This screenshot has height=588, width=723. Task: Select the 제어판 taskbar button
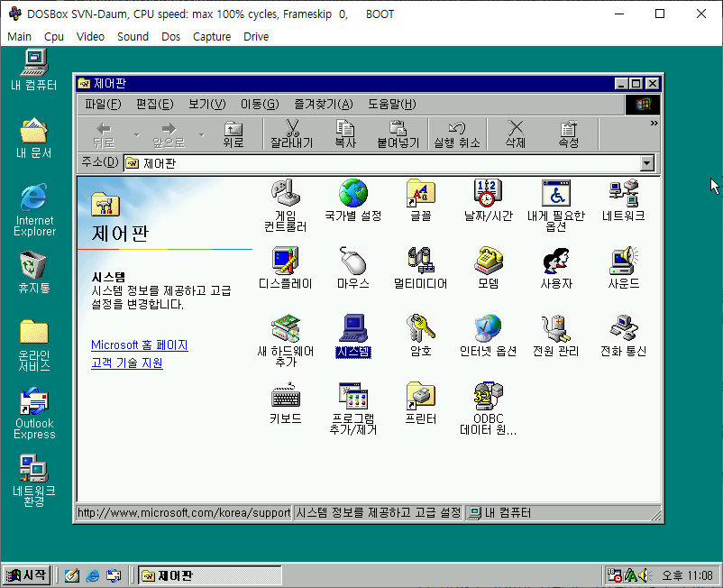coord(210,575)
